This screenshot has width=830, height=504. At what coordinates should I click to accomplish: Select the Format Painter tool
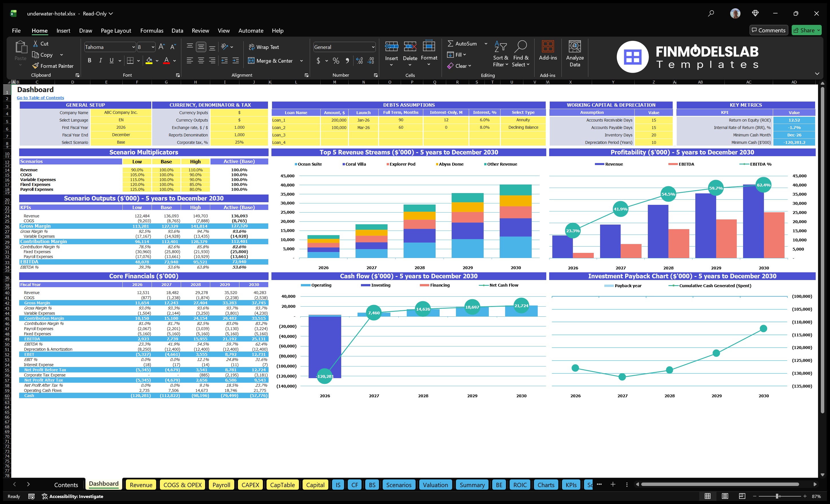[x=53, y=66]
